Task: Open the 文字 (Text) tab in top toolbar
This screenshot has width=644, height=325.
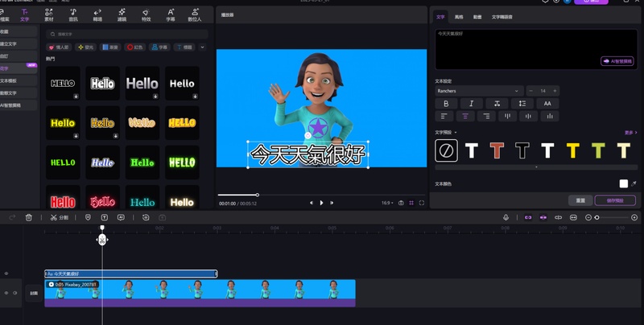Action: point(25,14)
